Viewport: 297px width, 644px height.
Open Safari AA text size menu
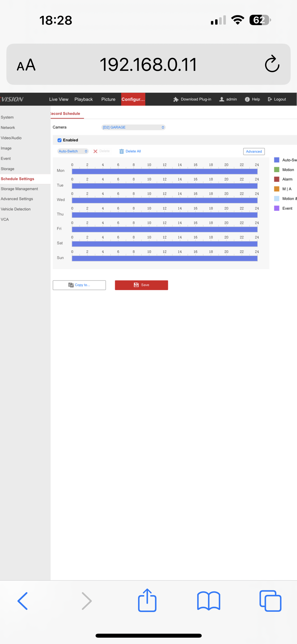click(x=26, y=65)
